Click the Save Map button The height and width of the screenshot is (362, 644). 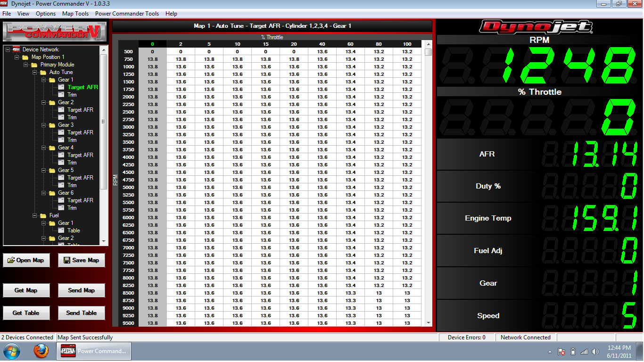click(x=82, y=260)
